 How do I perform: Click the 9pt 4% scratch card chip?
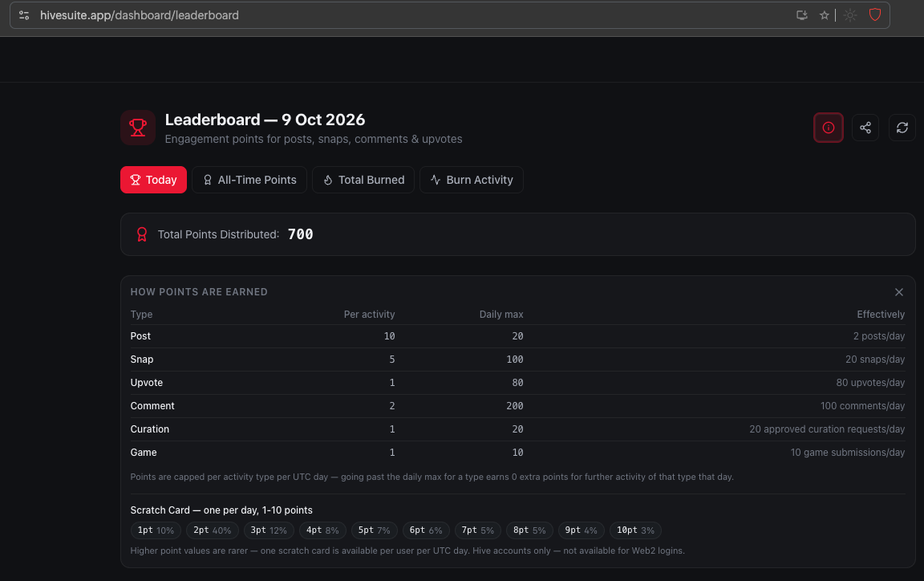[581, 530]
